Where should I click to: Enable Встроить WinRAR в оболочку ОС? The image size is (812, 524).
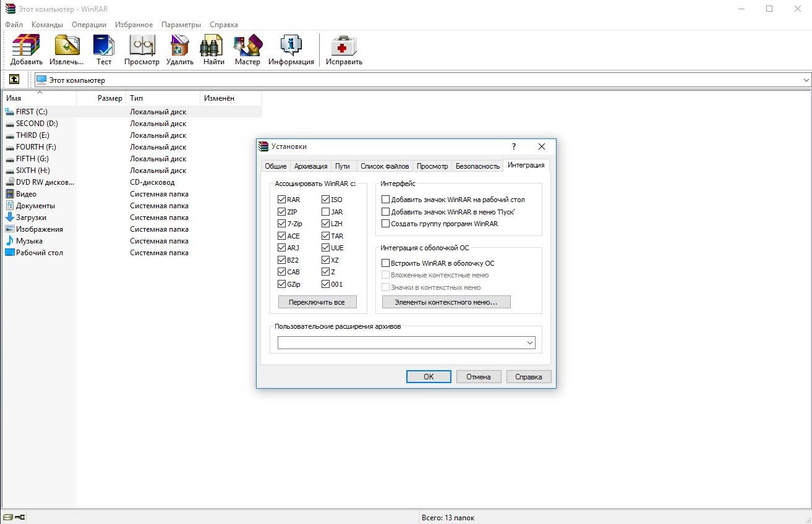[x=385, y=263]
